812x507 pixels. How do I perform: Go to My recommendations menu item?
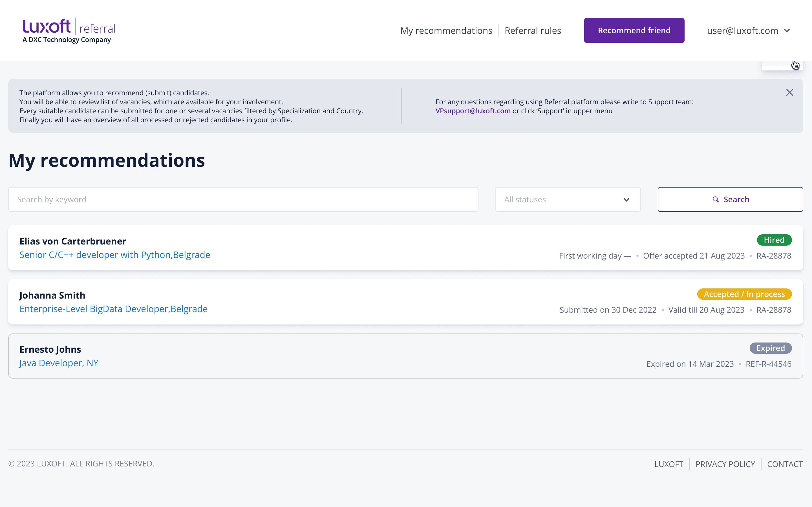pyautogui.click(x=446, y=30)
